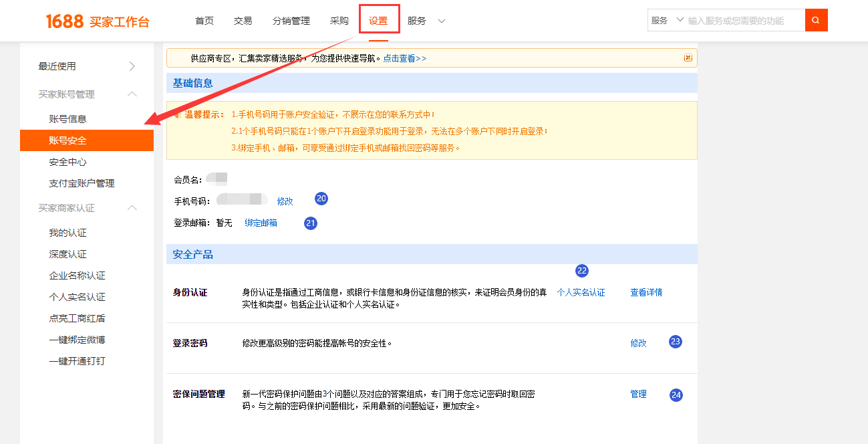Expand the 最近使用 sidebar section

(132, 66)
